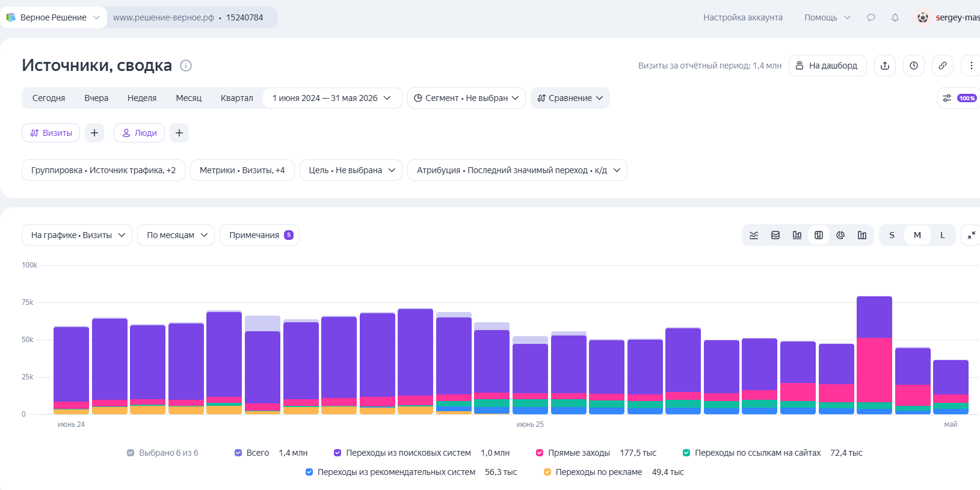Screen dimensions: 980x490
Task: Copy report link via chain icon
Action: click(x=943, y=66)
